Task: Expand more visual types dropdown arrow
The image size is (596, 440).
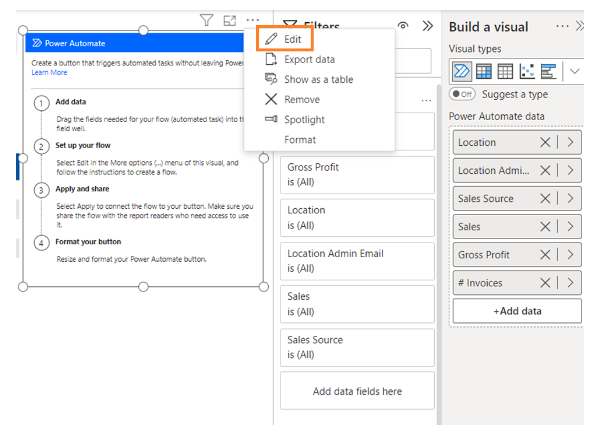Action: (574, 71)
